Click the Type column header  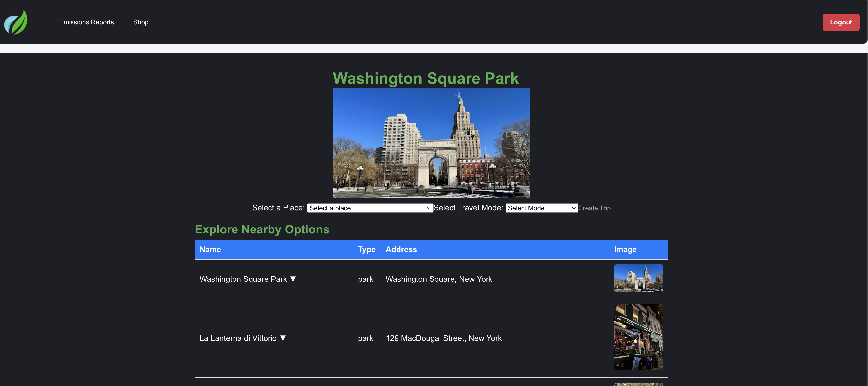coord(366,250)
